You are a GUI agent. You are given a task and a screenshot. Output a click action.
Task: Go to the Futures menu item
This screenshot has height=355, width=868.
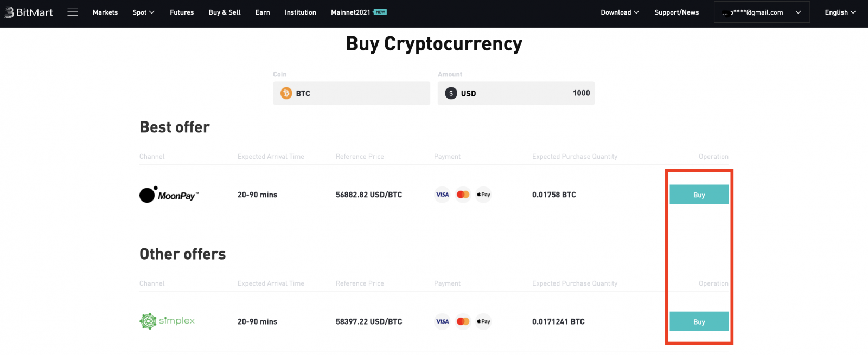182,12
